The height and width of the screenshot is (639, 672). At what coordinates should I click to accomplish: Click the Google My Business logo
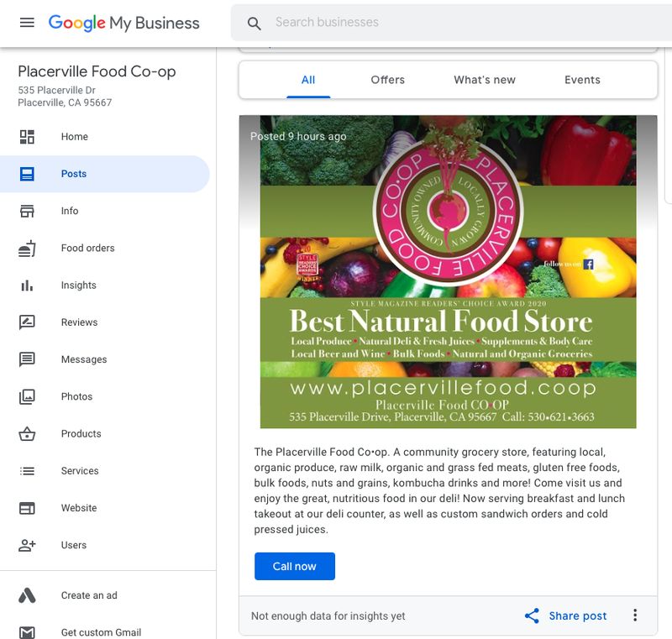[123, 23]
